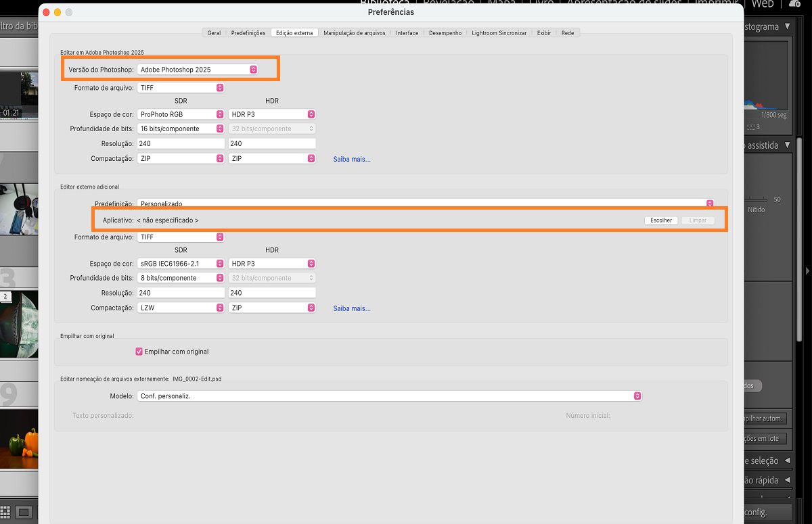Open external editor Formato de arquivo dropdown
The width and height of the screenshot is (812, 524).
(181, 237)
